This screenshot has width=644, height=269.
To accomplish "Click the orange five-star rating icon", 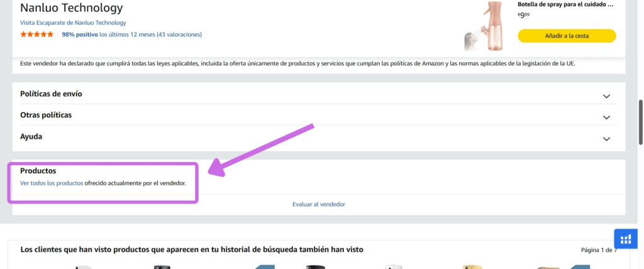I will (x=36, y=35).
